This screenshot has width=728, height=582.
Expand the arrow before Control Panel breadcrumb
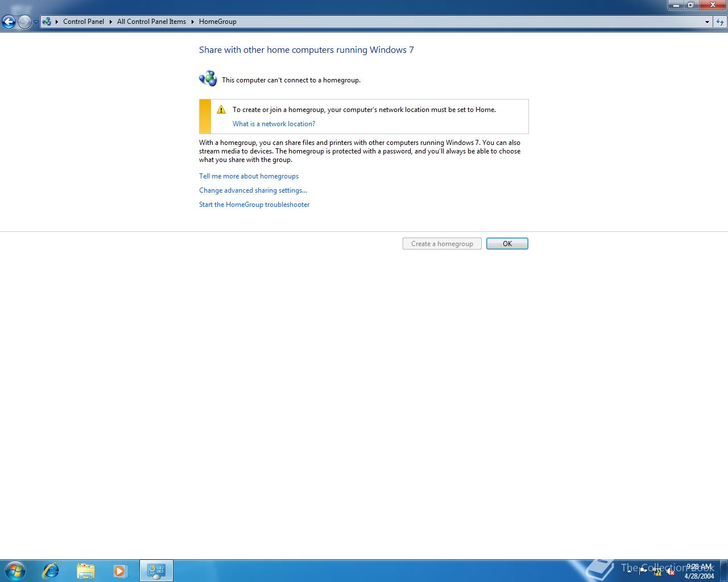[x=57, y=22]
